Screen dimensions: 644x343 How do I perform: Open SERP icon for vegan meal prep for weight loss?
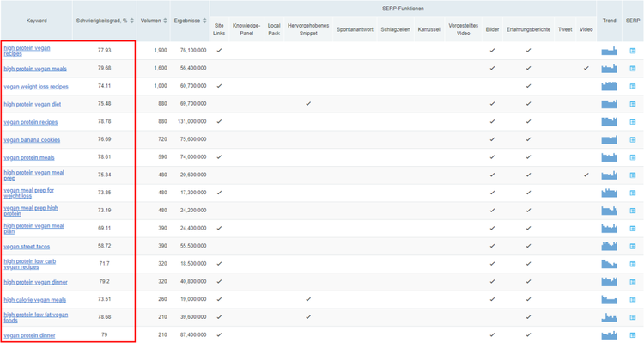[633, 193]
